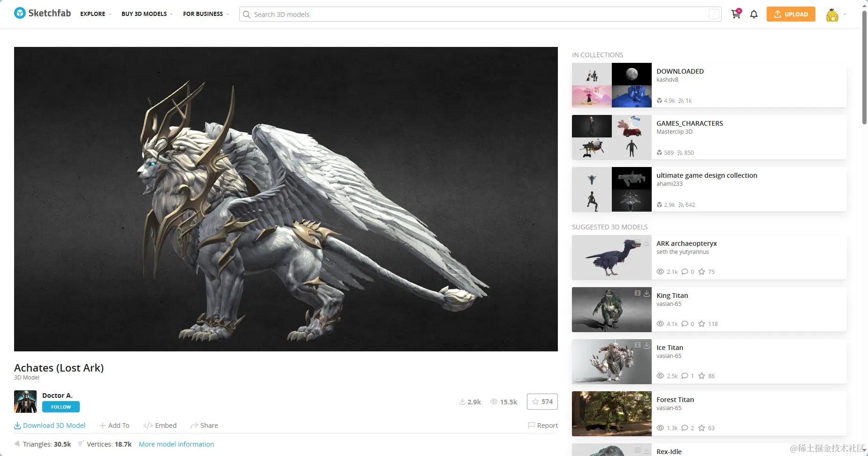
Task: Open the notifications bell
Action: (754, 14)
